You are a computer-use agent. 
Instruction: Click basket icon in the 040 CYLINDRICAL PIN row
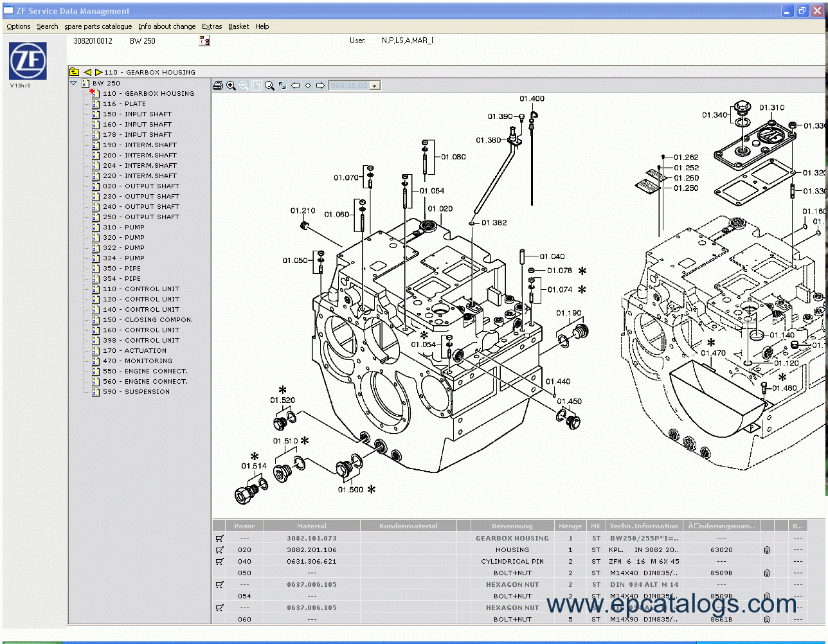click(x=219, y=561)
